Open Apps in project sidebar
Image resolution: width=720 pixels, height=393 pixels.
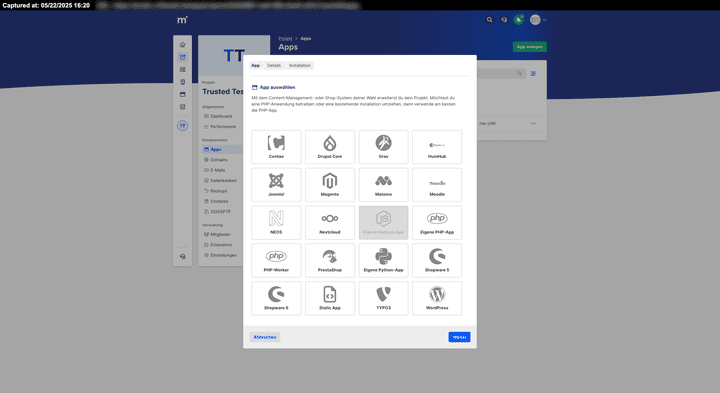coord(222,149)
